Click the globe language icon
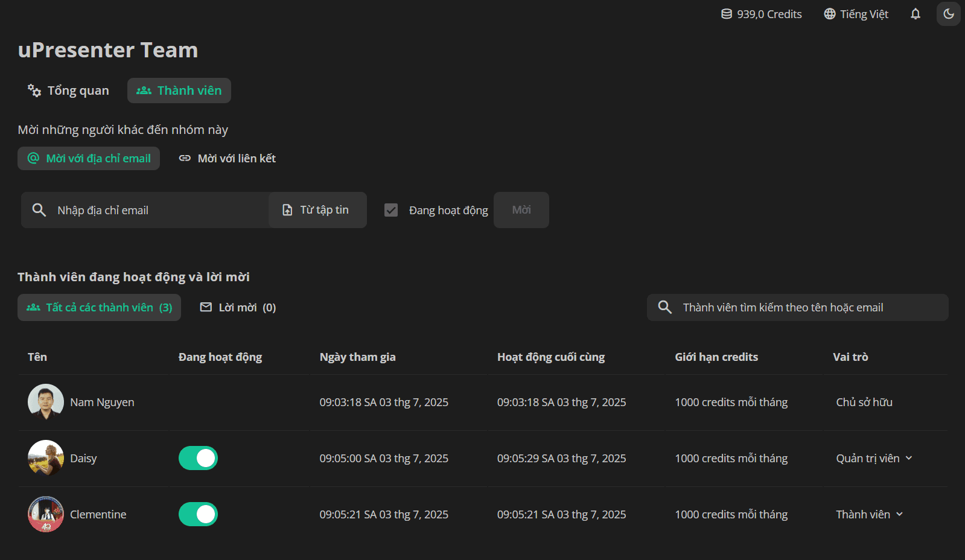 pos(830,14)
